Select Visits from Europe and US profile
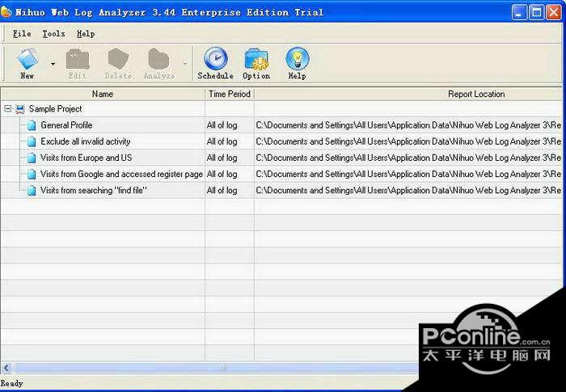 87,158
